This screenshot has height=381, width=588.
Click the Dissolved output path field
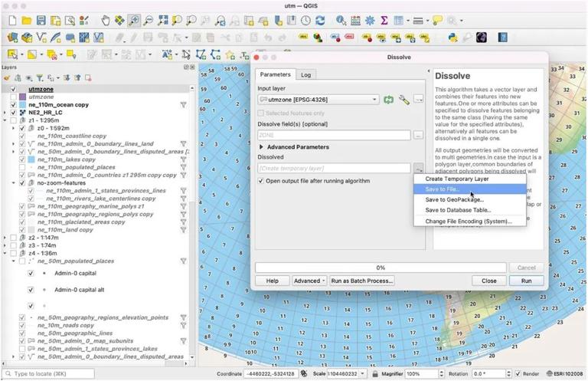pos(334,168)
